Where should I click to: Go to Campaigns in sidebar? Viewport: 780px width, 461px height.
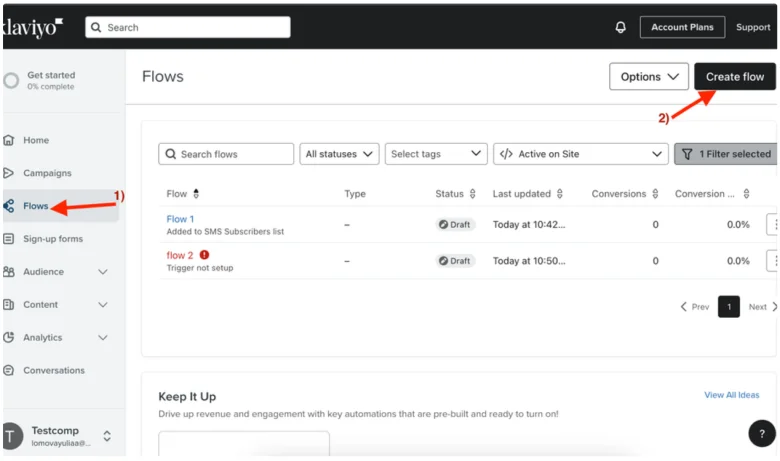47,173
